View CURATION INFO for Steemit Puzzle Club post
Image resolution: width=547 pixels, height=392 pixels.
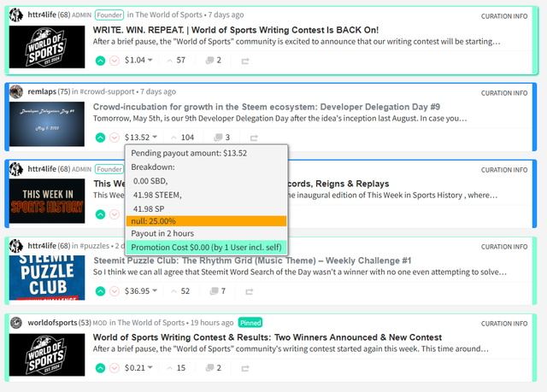point(504,247)
